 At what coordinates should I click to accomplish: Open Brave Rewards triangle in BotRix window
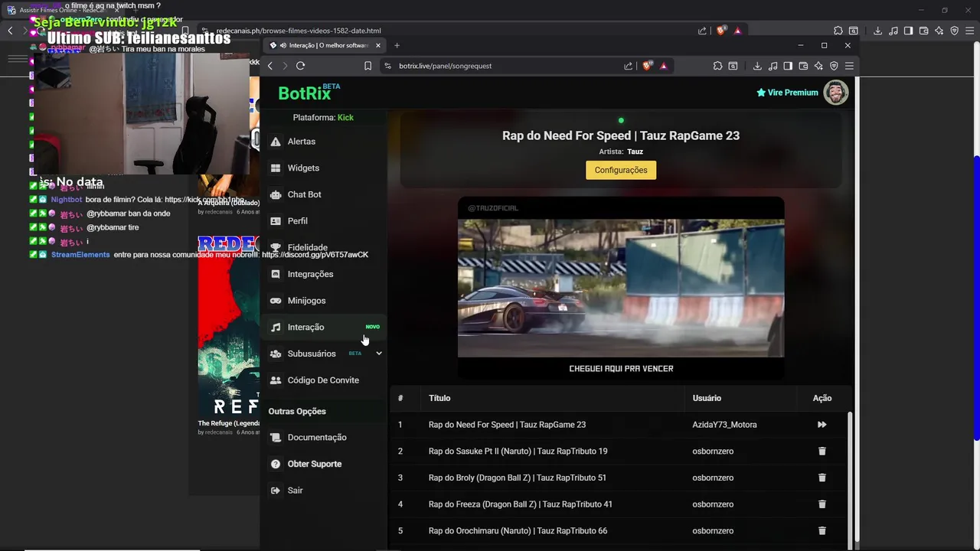pyautogui.click(x=663, y=66)
